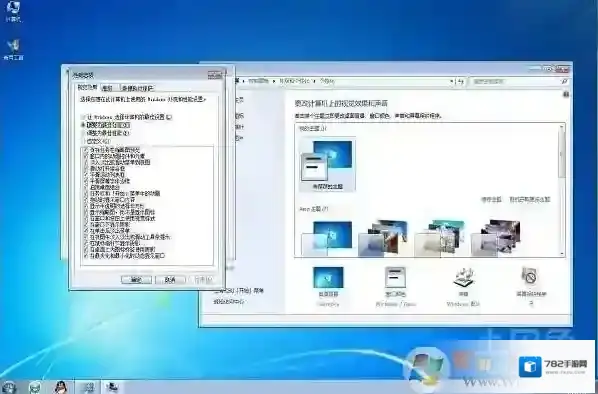Open Desktop Background (桌面背景) icon
Viewport: 598px width, 394px height.
pyautogui.click(x=328, y=287)
